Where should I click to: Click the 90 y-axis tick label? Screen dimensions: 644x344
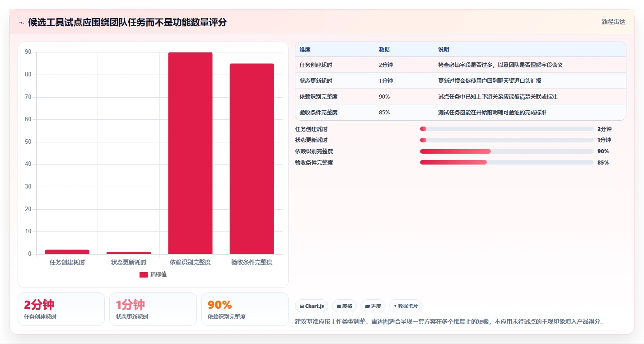[28, 52]
